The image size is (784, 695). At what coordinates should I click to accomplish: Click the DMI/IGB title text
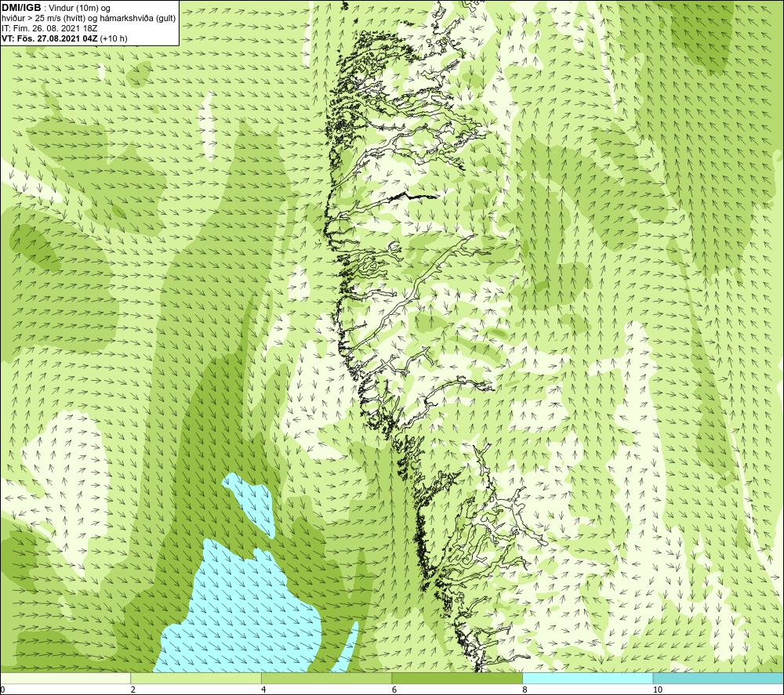click(x=21, y=8)
